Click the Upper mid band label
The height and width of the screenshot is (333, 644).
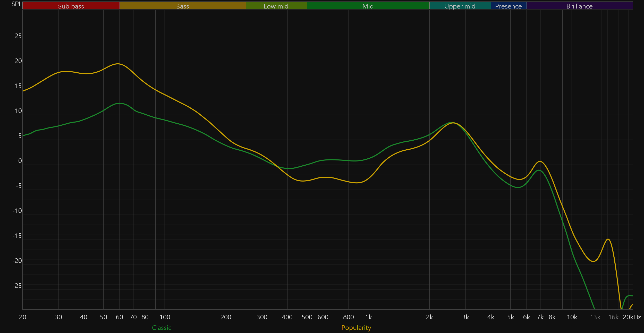click(x=460, y=6)
